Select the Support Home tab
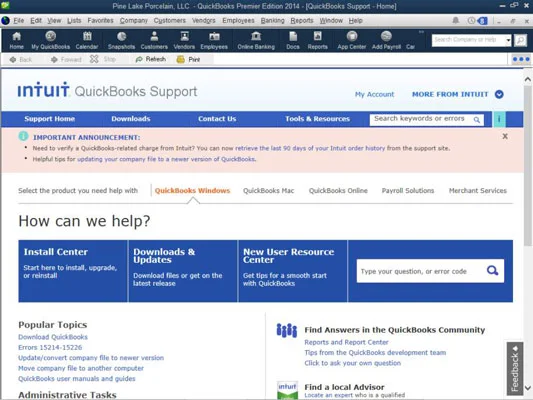The height and width of the screenshot is (400, 533). 49,119
